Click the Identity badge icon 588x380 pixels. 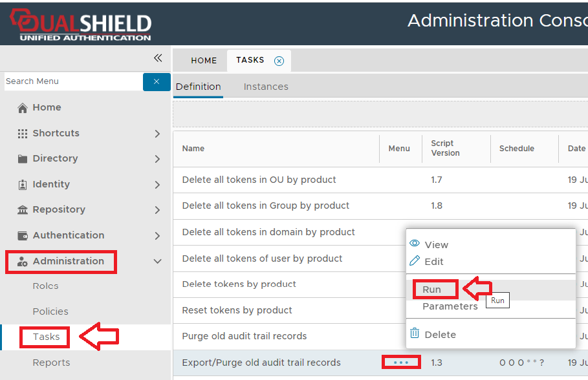(23, 185)
